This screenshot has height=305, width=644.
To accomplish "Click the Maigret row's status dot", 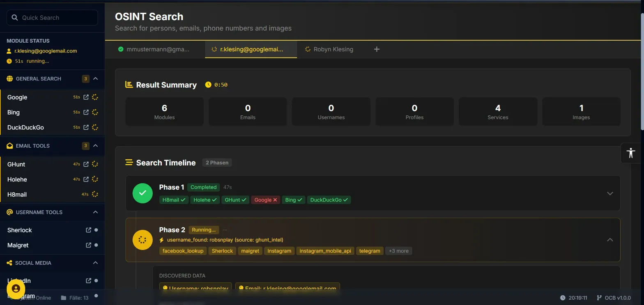I will pos(96,245).
